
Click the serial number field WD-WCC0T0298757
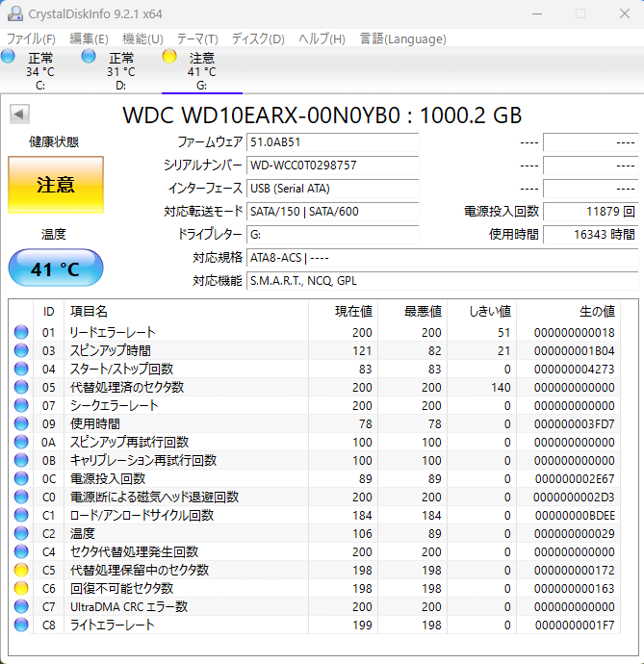(x=333, y=166)
